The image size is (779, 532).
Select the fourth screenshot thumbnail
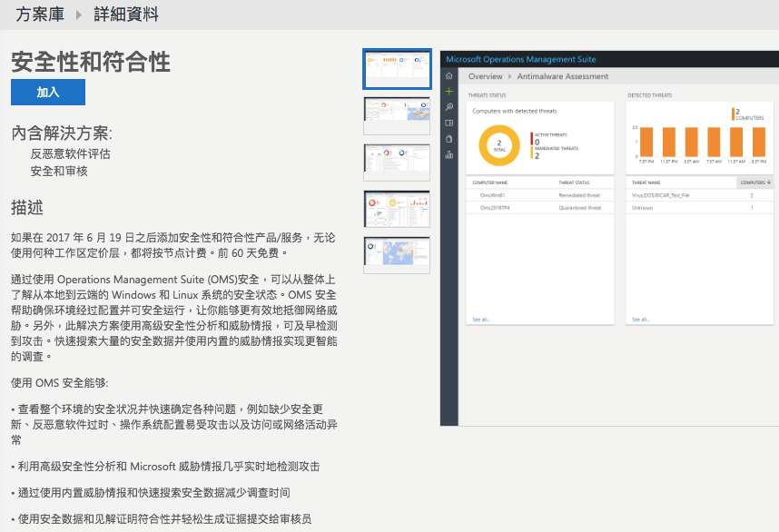397,209
